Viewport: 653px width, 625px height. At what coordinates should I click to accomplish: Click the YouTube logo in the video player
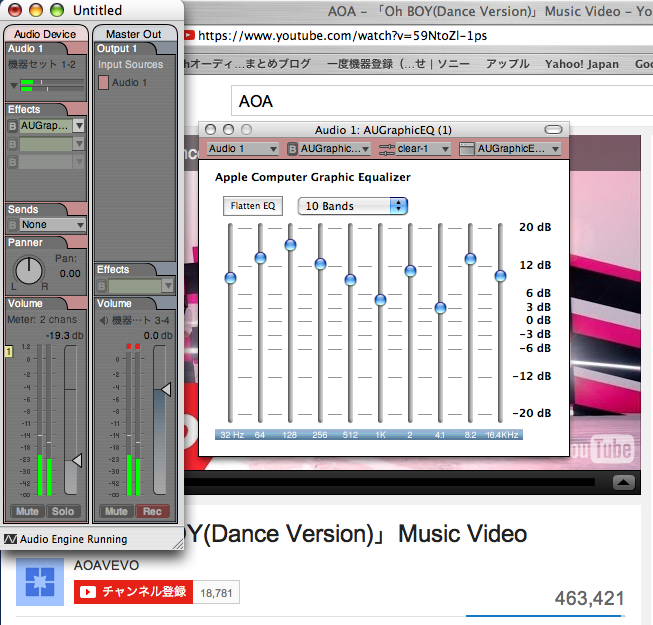click(604, 449)
